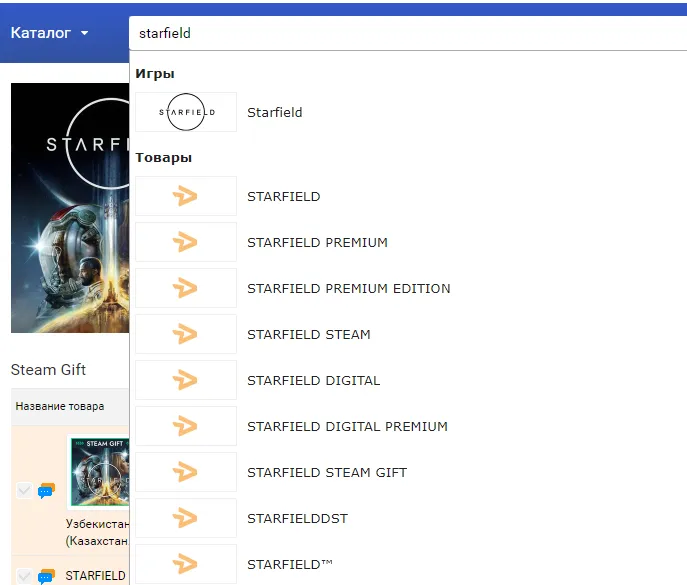Open the STARFIELD product link in the table
Image resolution: width=687 pixels, height=585 pixels.
tap(96, 575)
